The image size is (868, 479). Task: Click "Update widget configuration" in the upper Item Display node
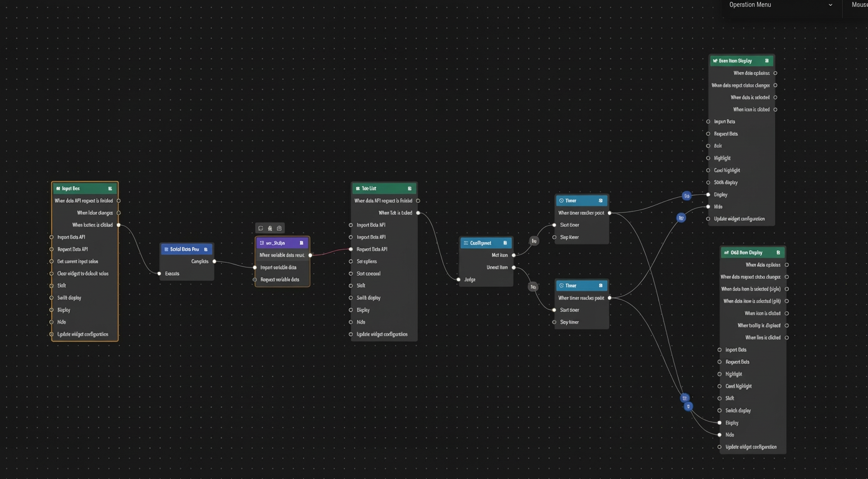pos(740,219)
